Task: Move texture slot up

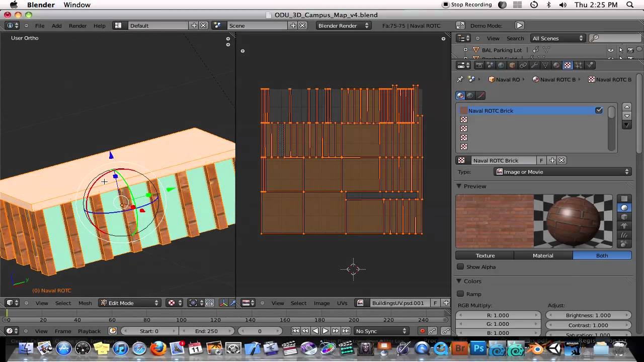Action: click(627, 107)
